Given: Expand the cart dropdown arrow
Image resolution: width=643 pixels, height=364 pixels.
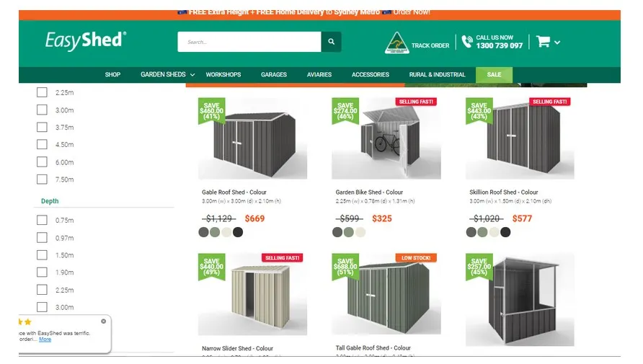Looking at the screenshot, I should pyautogui.click(x=557, y=43).
